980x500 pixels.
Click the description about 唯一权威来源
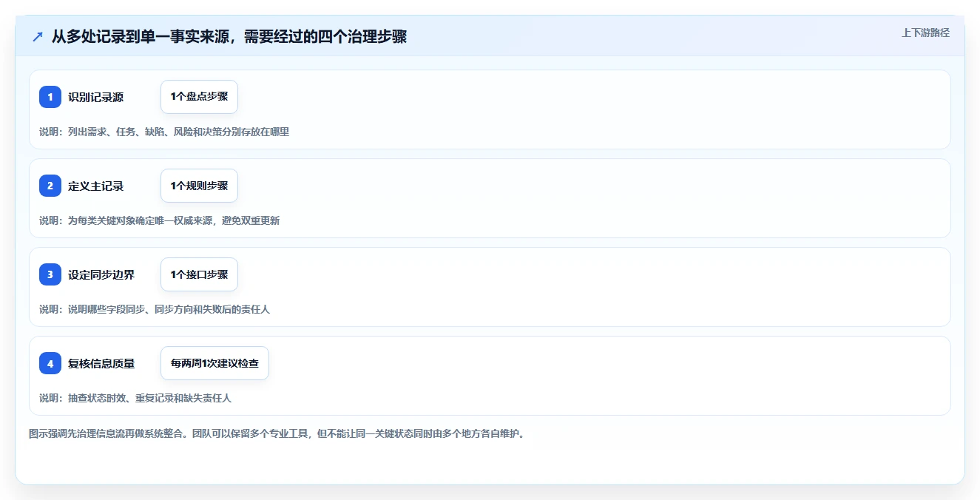160,220
